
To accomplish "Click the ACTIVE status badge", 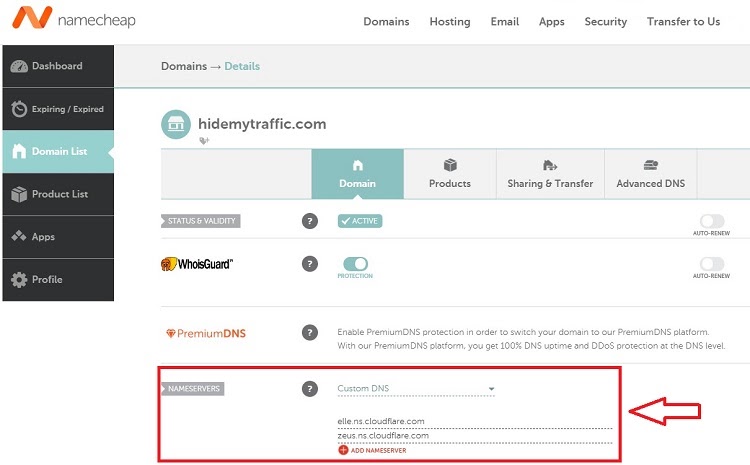I will [x=360, y=221].
